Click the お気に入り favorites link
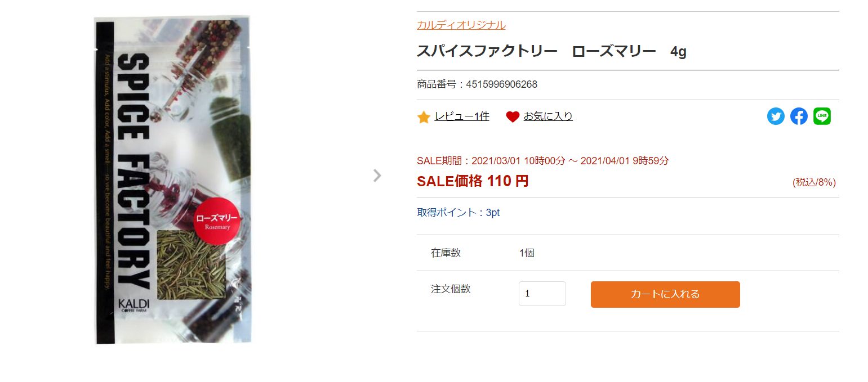Viewport: 868px width, 382px height. [548, 116]
